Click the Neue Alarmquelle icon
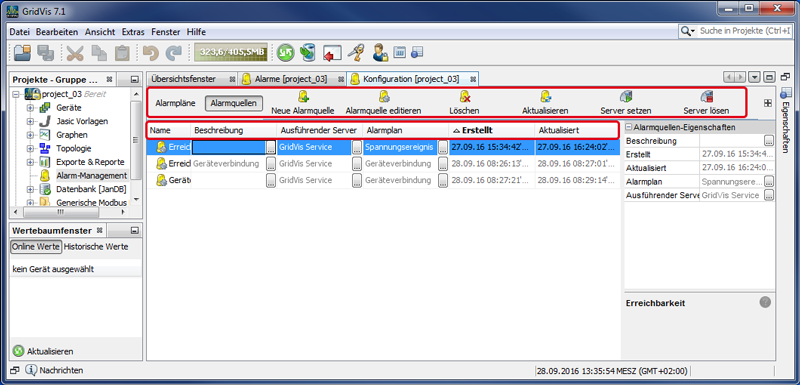 [x=303, y=96]
